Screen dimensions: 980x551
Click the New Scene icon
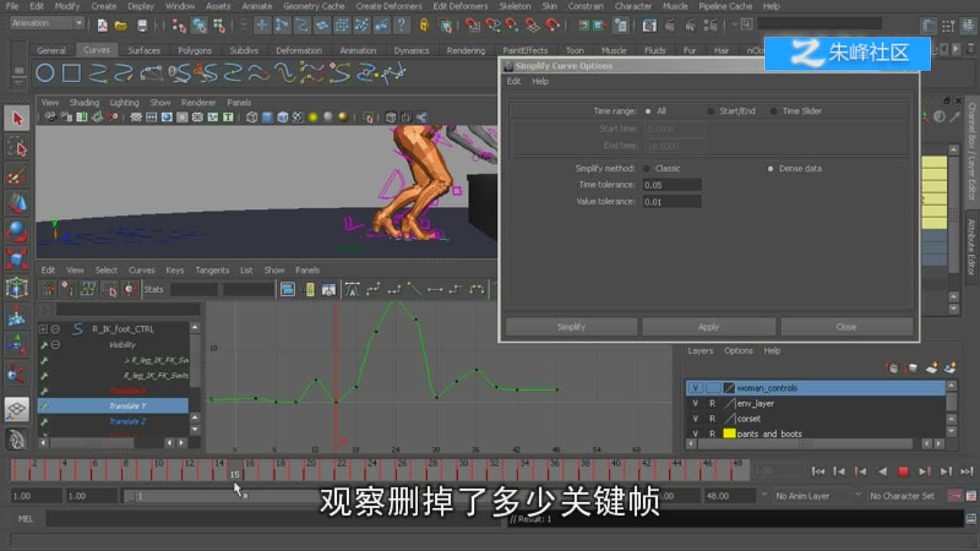click(x=103, y=25)
